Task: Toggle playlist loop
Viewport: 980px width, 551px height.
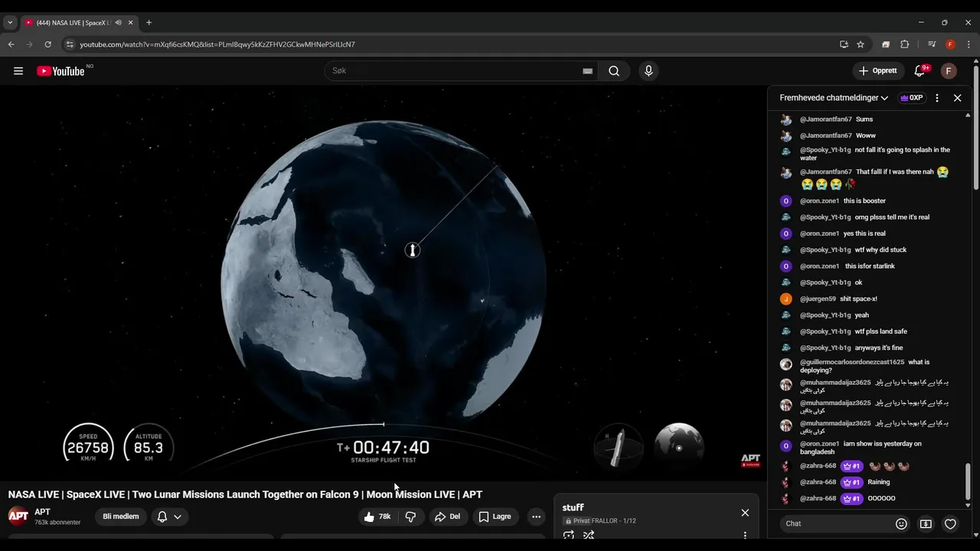Action: 568,535
